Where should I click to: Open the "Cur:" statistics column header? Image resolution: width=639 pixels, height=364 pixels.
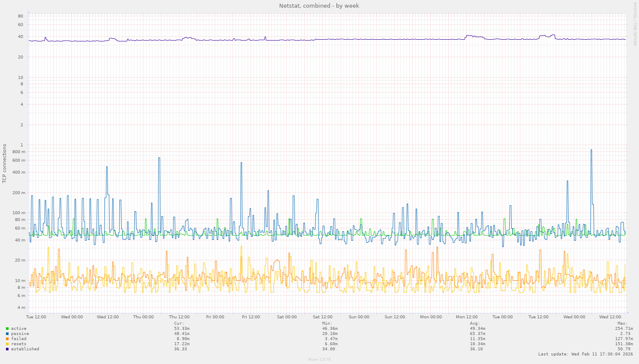click(179, 323)
